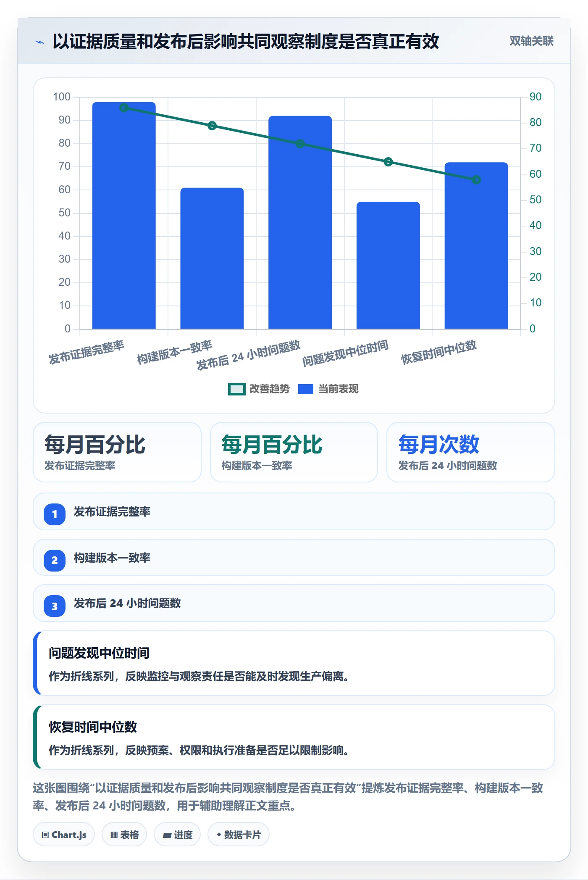Click the Chart.js tag
588x880 pixels.
(x=64, y=835)
